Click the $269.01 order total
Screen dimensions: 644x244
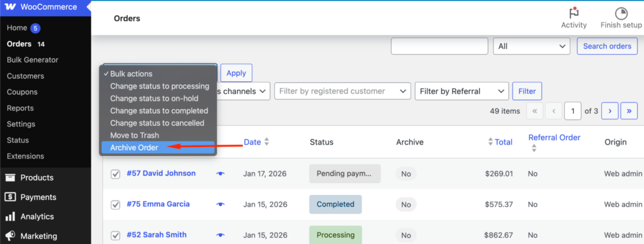pos(499,174)
